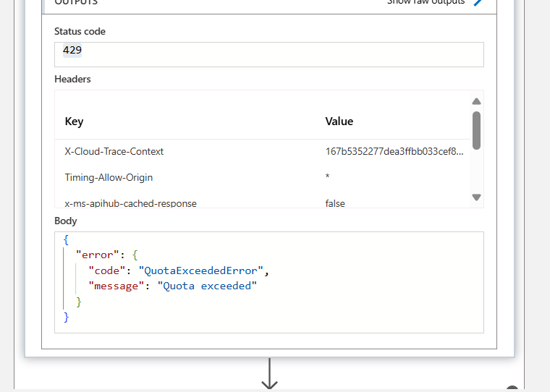Viewport: 550px width, 392px height.
Task: Select the trace value 167b5352277dea3ffbb033cef8...
Action: [394, 151]
